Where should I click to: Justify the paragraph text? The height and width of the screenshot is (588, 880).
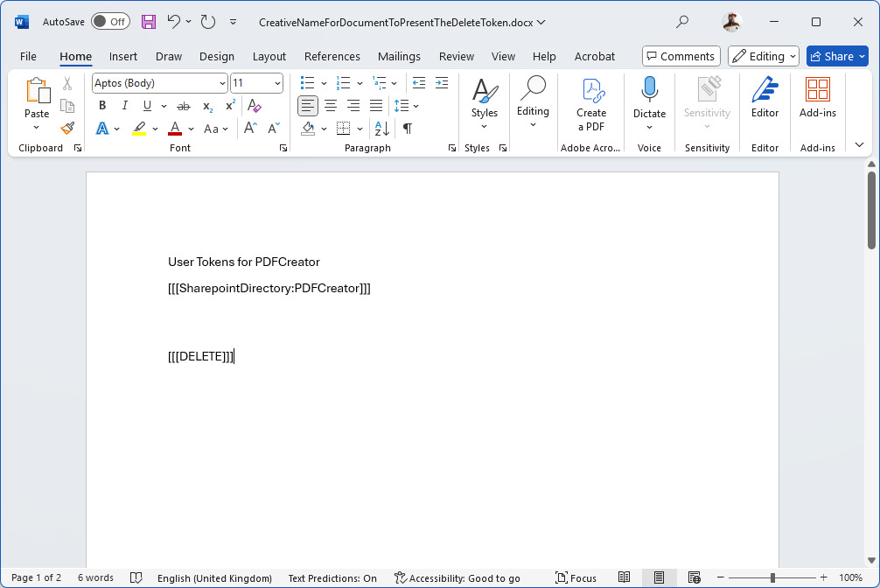click(376, 106)
